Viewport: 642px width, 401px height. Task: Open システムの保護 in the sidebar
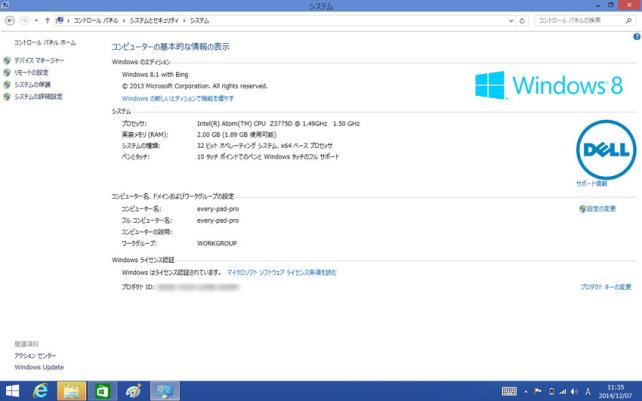(32, 84)
